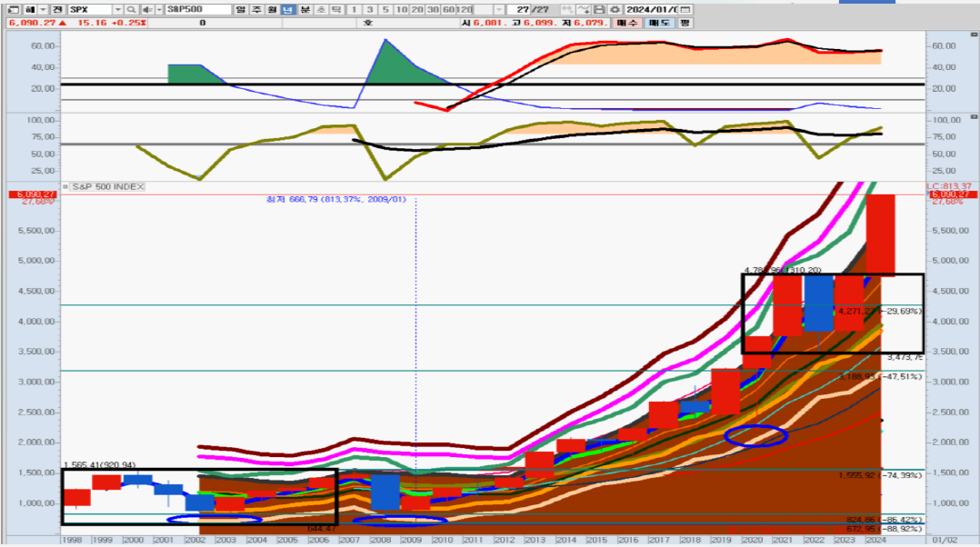Screen dimensions: 980x547
Task: Open dropdown next to speaker icon
Action: [159, 10]
